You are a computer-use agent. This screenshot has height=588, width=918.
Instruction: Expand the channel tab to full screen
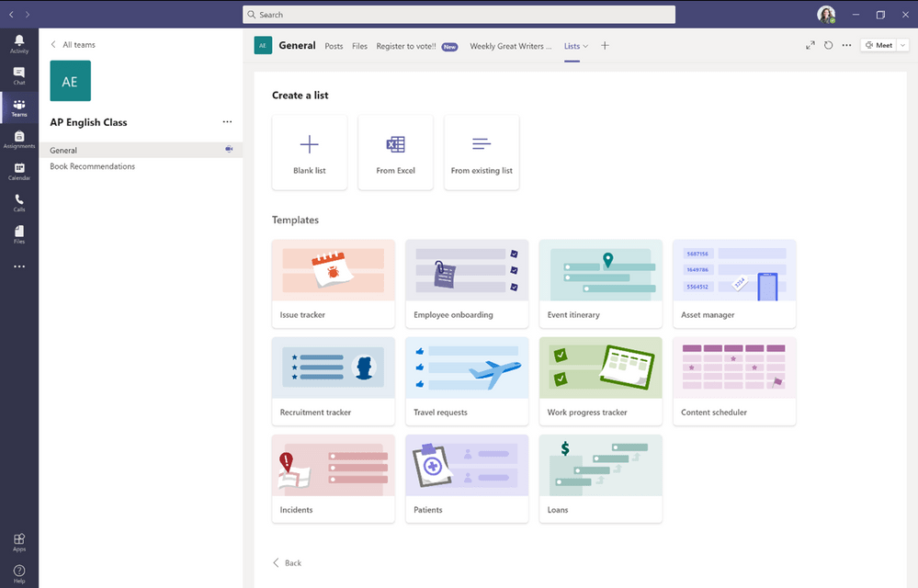(x=810, y=44)
